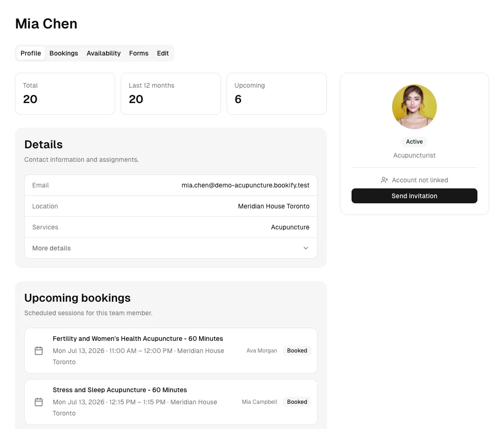Click the Send invitation button
The height and width of the screenshot is (429, 504).
point(414,196)
